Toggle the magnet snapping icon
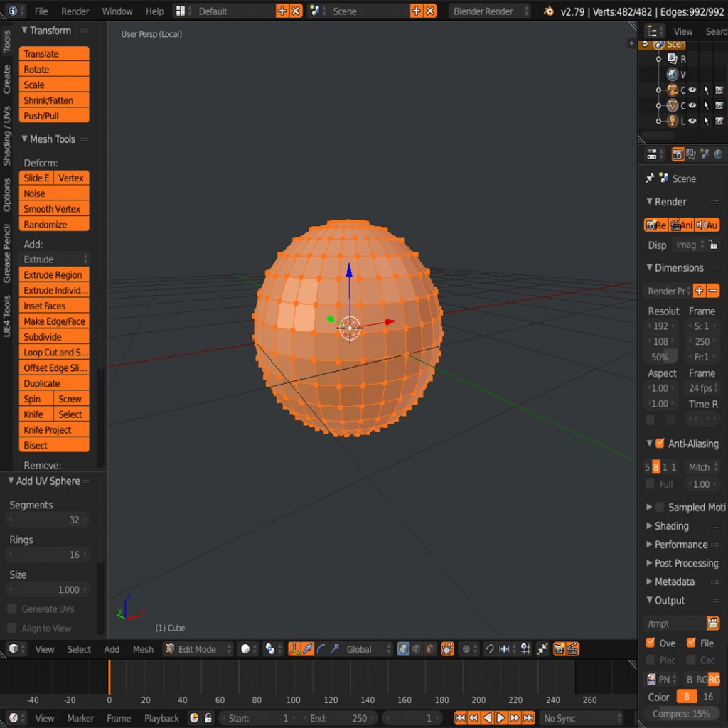The width and height of the screenshot is (728, 728). tap(491, 649)
